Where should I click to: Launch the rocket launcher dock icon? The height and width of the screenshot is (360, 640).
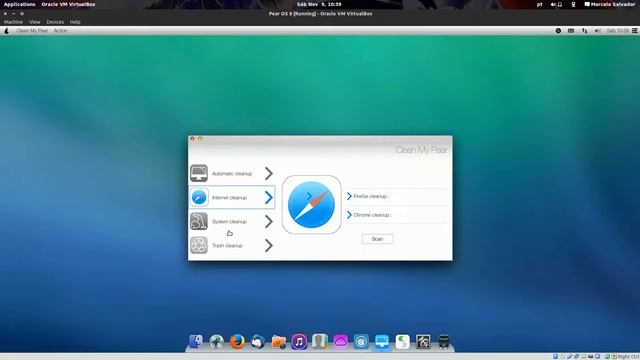point(216,342)
